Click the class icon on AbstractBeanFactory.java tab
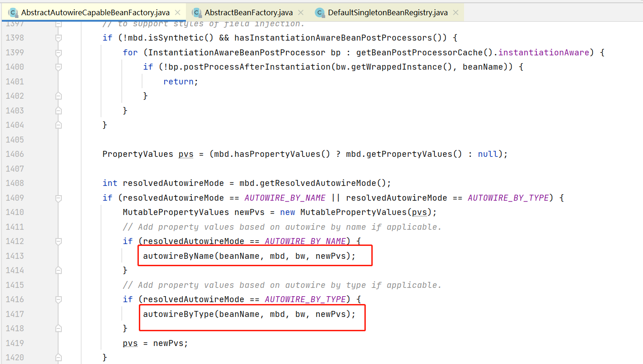This screenshot has width=643, height=364. 197,12
